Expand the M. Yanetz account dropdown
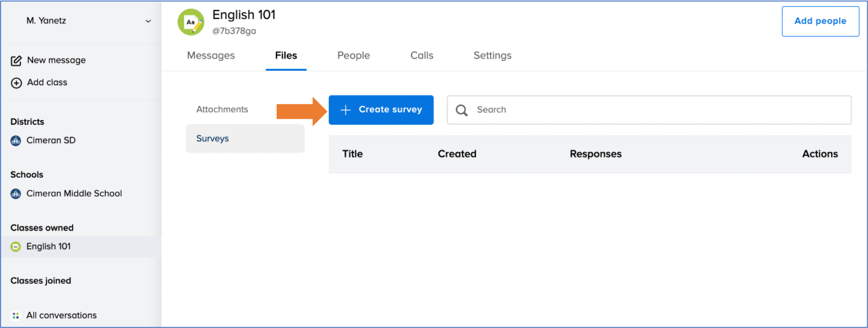This screenshot has width=868, height=328. pos(148,21)
